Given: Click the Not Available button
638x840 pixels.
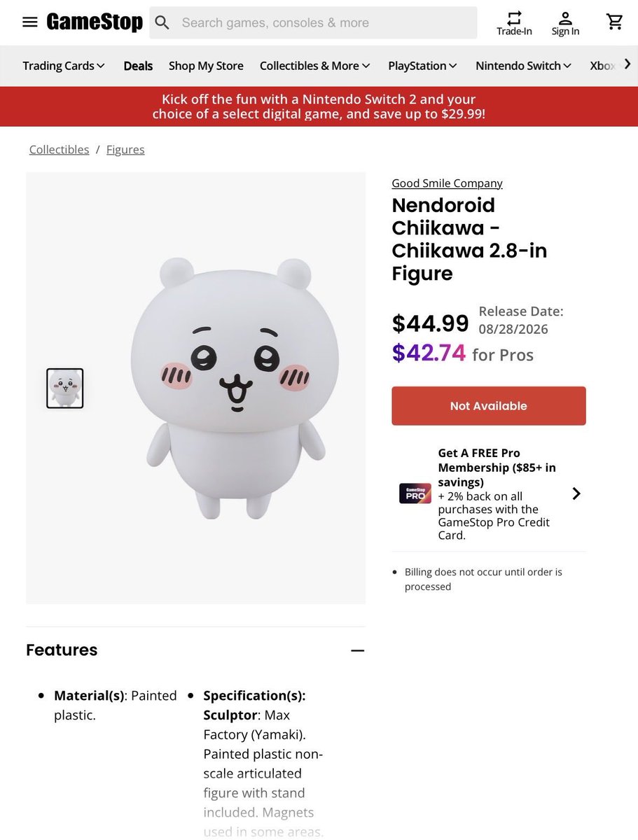Looking at the screenshot, I should (x=489, y=406).
